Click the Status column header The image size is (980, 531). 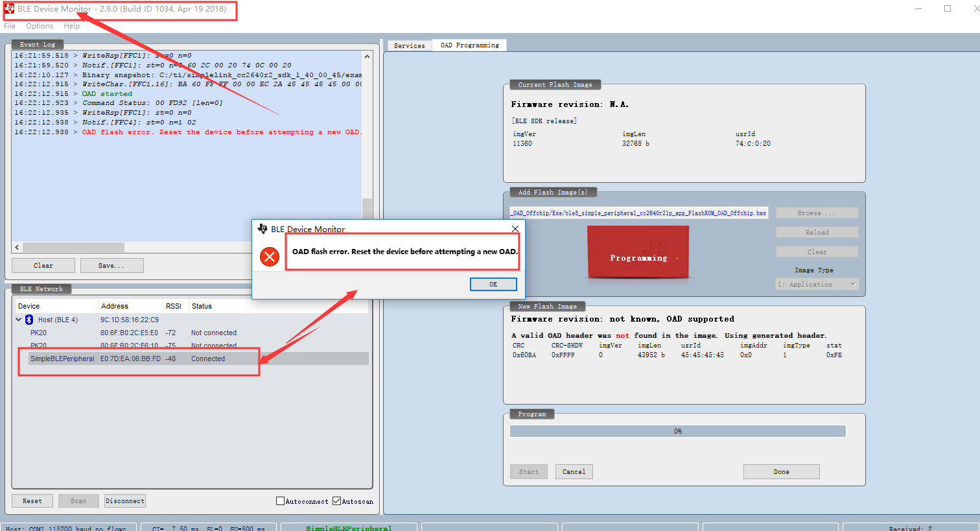click(x=279, y=306)
